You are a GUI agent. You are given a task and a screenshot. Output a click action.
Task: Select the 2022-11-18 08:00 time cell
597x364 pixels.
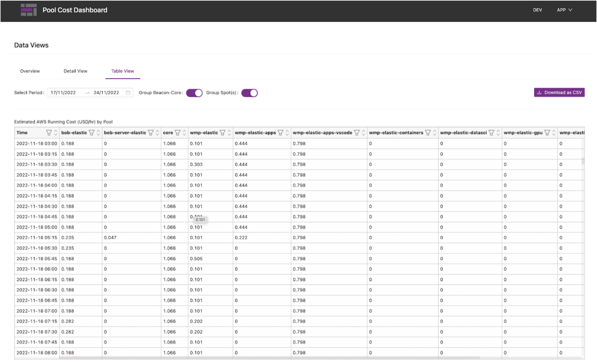pyautogui.click(x=37, y=353)
